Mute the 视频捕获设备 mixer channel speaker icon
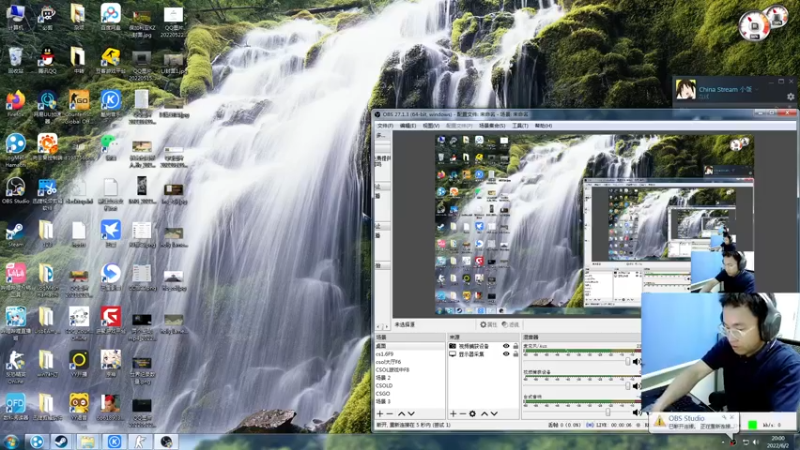 click(636, 386)
